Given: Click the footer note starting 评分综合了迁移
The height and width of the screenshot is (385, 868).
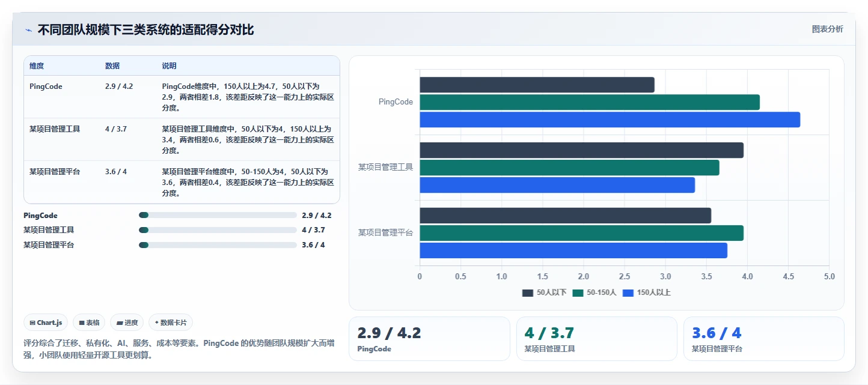Looking at the screenshot, I should tap(179, 349).
